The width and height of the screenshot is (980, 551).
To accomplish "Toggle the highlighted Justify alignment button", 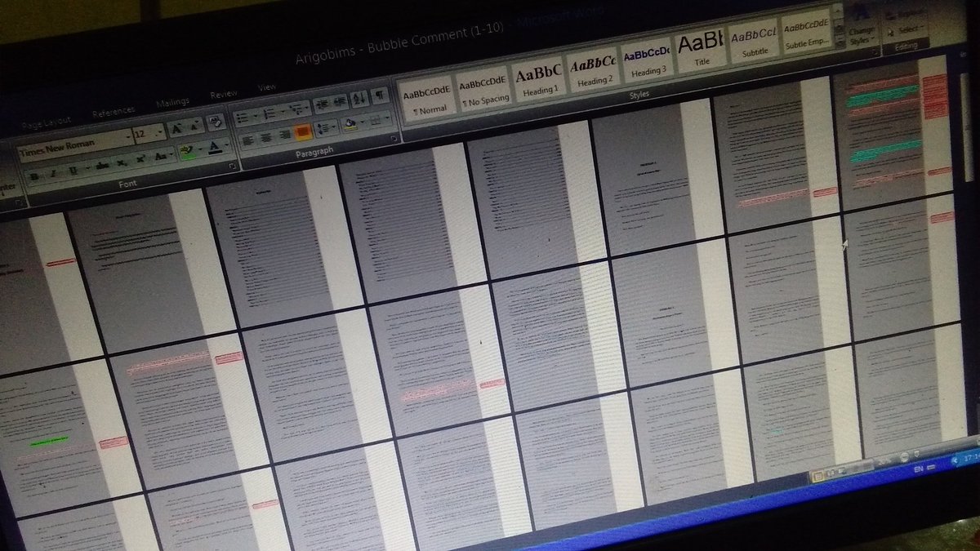I will tap(303, 131).
